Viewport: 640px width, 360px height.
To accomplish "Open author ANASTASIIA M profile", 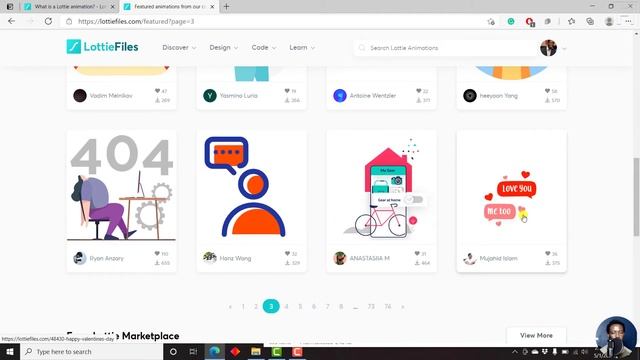I will click(370, 258).
